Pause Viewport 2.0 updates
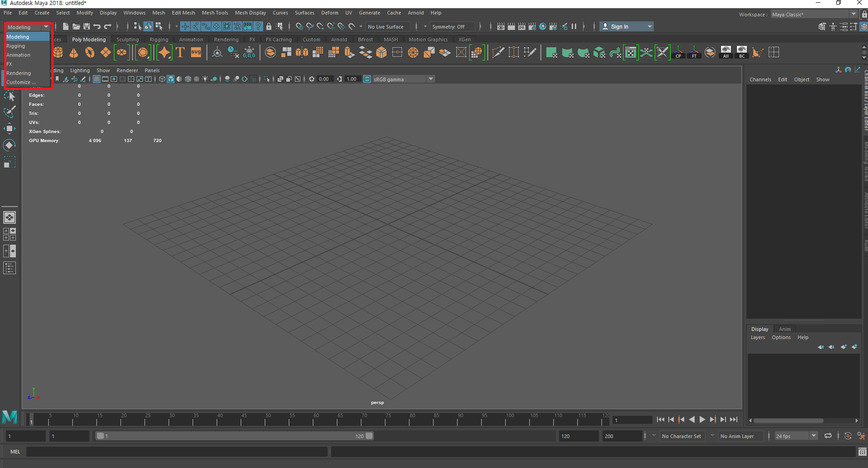The width and height of the screenshot is (868, 468). pyautogui.click(x=574, y=26)
